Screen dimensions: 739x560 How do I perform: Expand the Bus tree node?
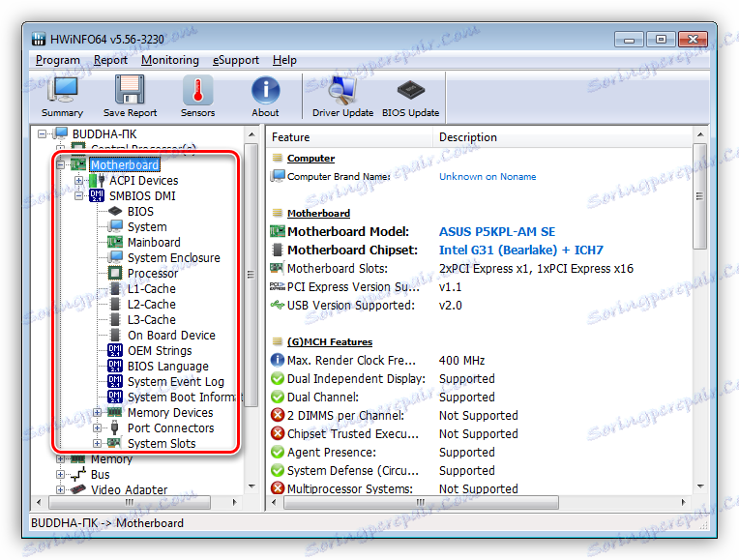point(60,474)
